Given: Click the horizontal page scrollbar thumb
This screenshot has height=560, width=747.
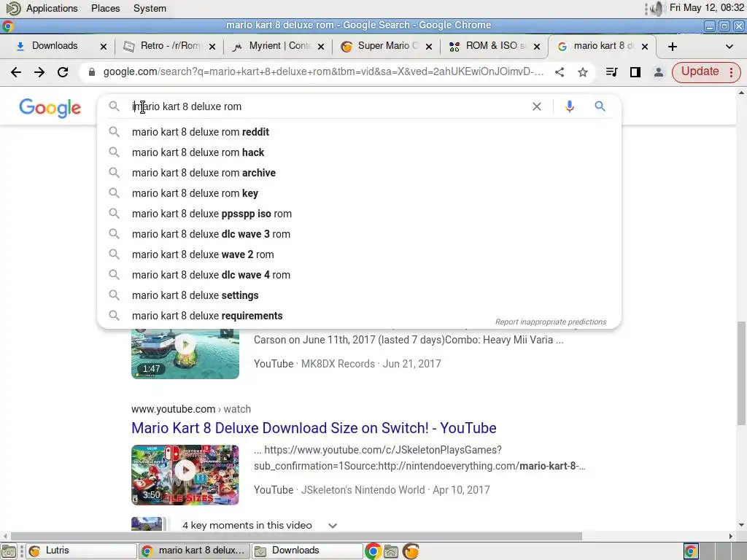Looking at the screenshot, I should (296, 536).
